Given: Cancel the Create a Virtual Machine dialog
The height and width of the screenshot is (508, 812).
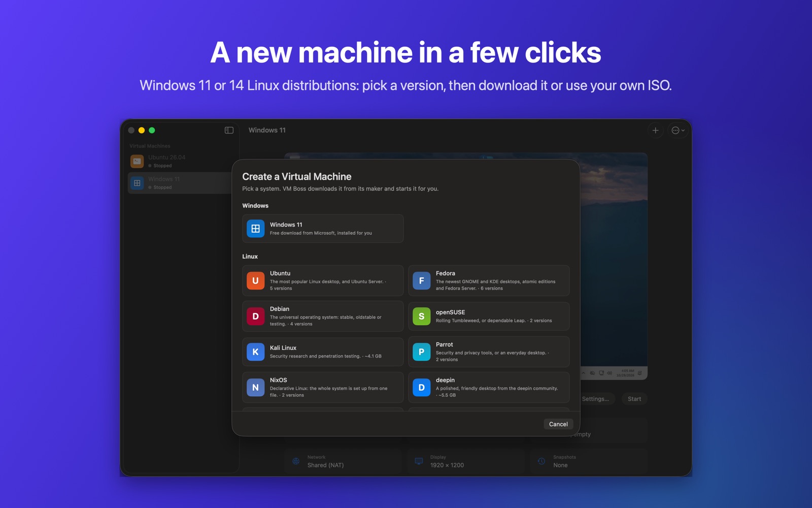Looking at the screenshot, I should [558, 424].
